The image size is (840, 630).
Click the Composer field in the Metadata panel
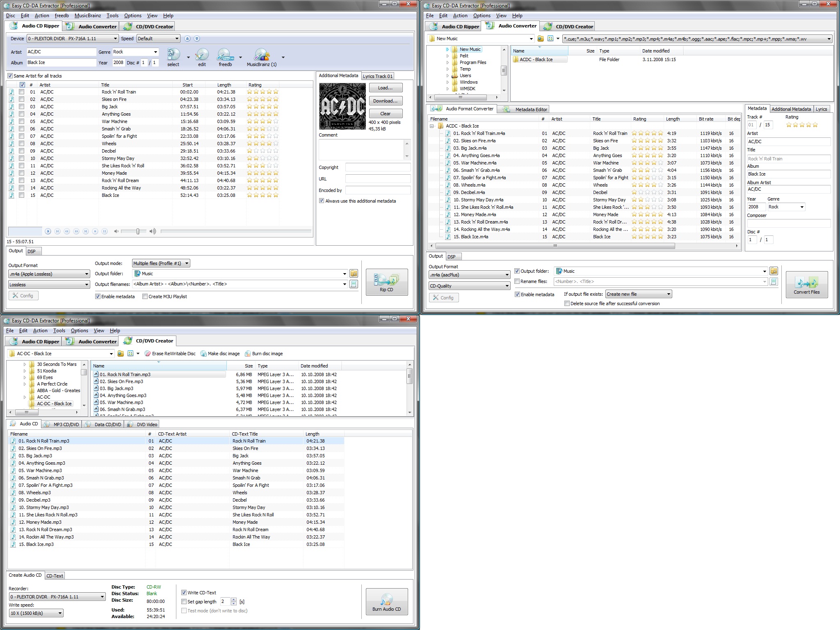coord(788,223)
